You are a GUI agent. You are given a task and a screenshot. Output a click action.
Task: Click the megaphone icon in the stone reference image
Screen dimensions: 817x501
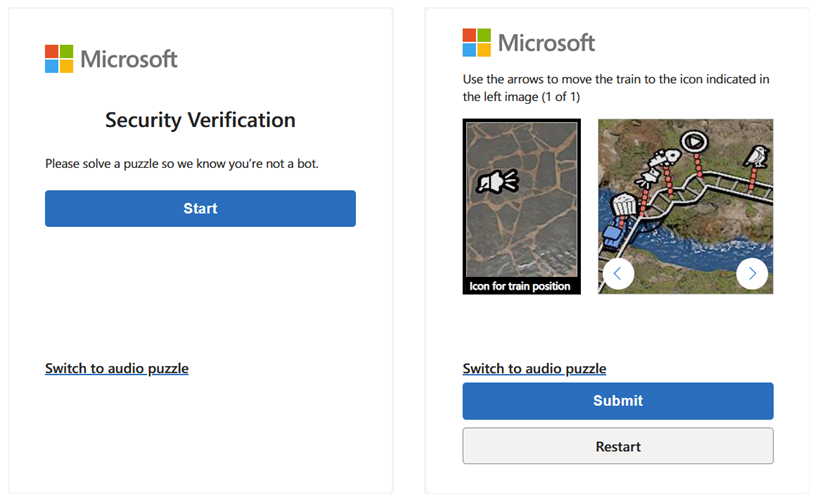coord(497,181)
